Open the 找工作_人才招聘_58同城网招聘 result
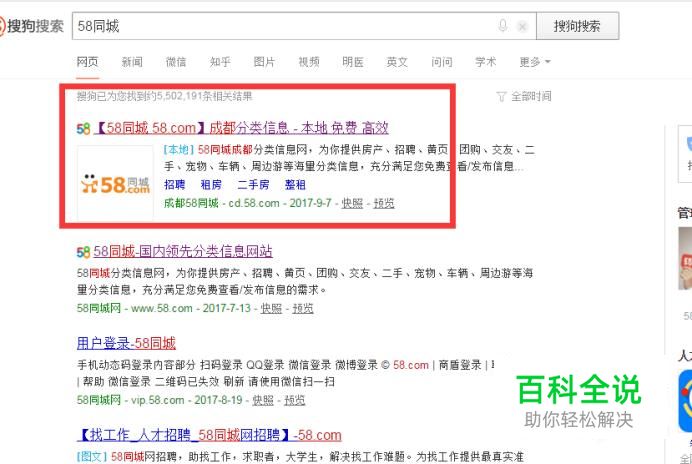This screenshot has height=464, width=692. coord(209,435)
